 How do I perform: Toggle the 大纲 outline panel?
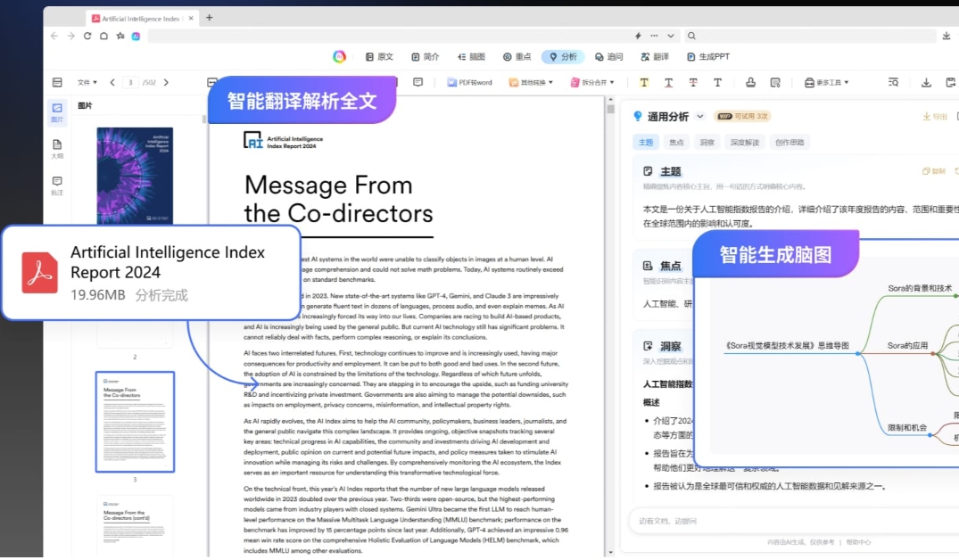57,148
